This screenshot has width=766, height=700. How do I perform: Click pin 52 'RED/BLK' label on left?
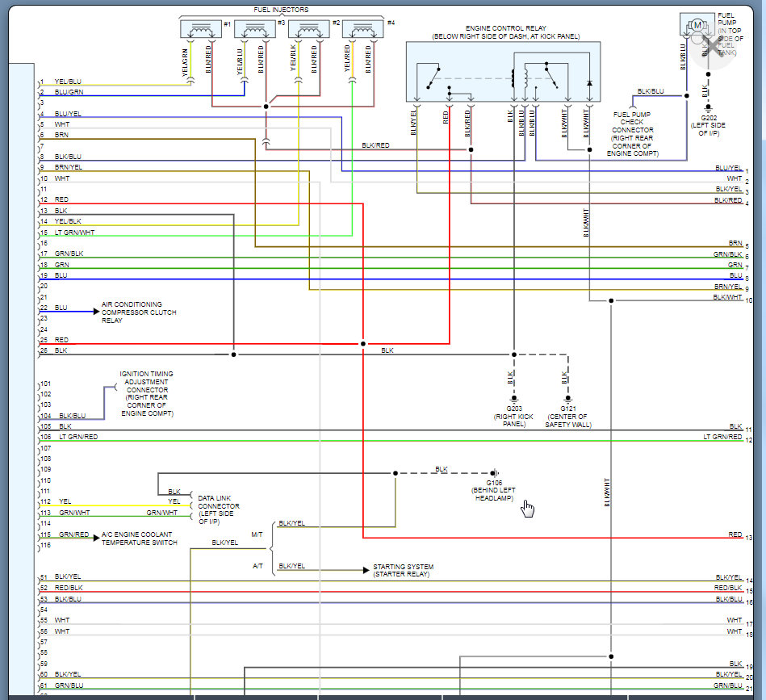tap(69, 588)
